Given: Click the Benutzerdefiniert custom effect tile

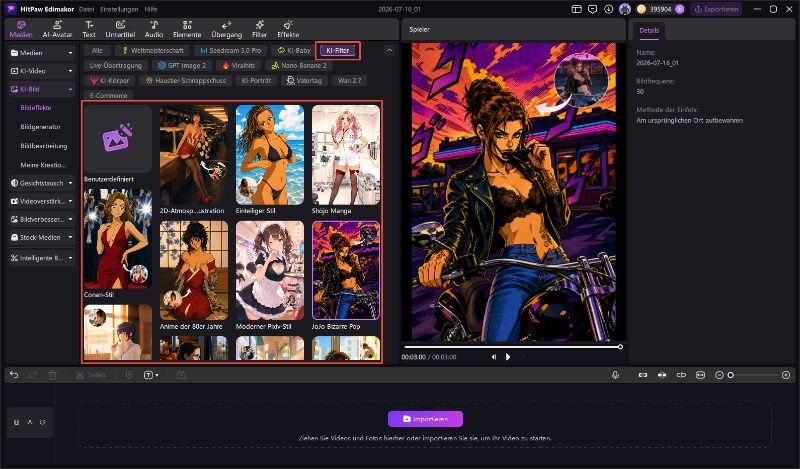Looking at the screenshot, I should pos(118,138).
